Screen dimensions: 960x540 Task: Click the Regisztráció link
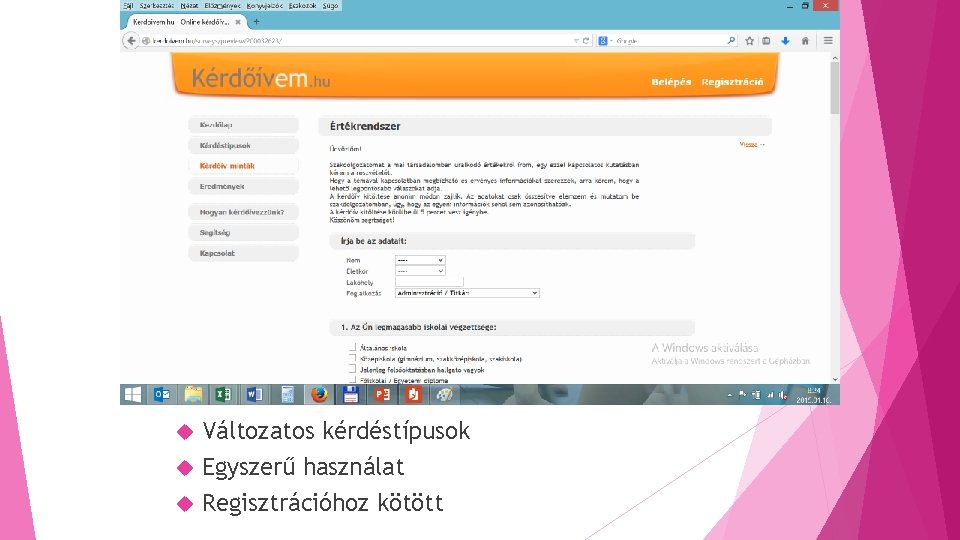tap(732, 82)
